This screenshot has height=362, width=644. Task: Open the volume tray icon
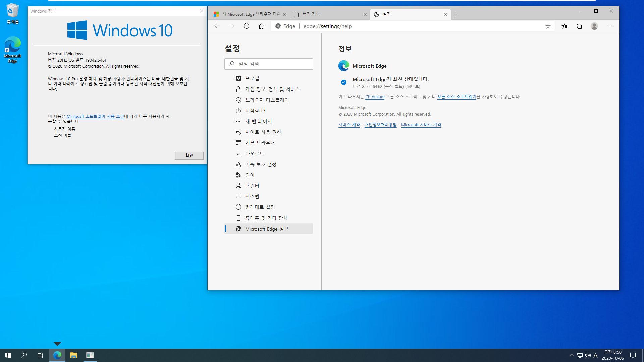point(588,355)
